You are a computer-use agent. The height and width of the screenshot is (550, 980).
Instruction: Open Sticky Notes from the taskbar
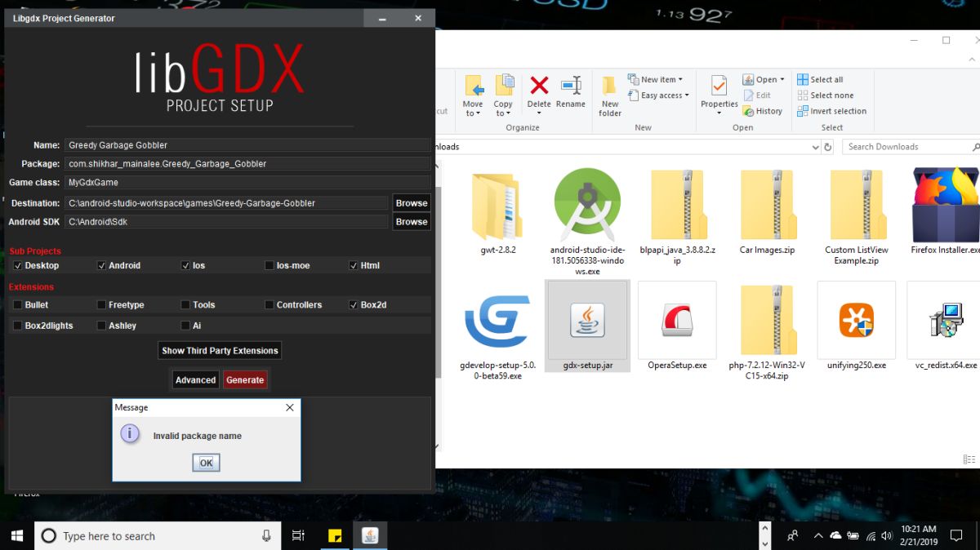[334, 536]
